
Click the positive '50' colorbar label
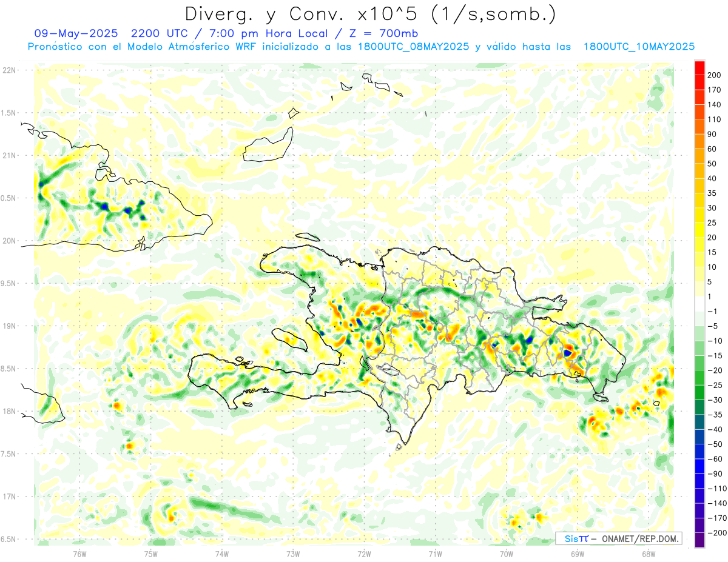(x=712, y=164)
